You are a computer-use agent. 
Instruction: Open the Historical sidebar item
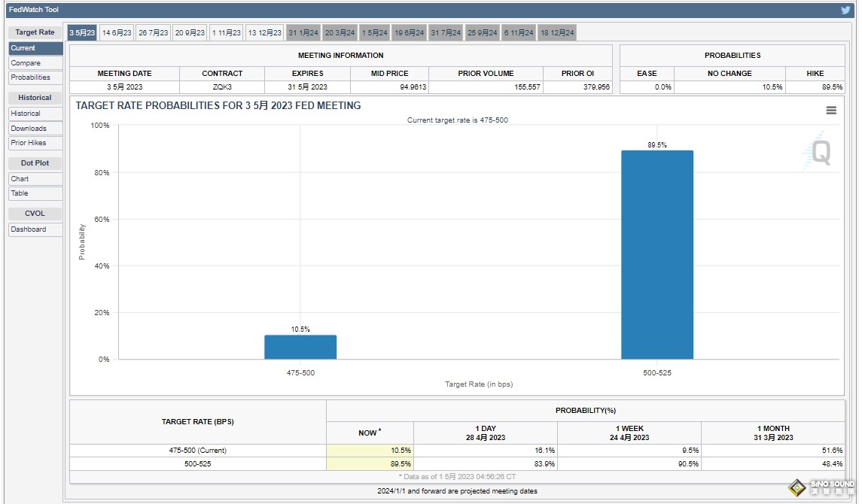35,114
